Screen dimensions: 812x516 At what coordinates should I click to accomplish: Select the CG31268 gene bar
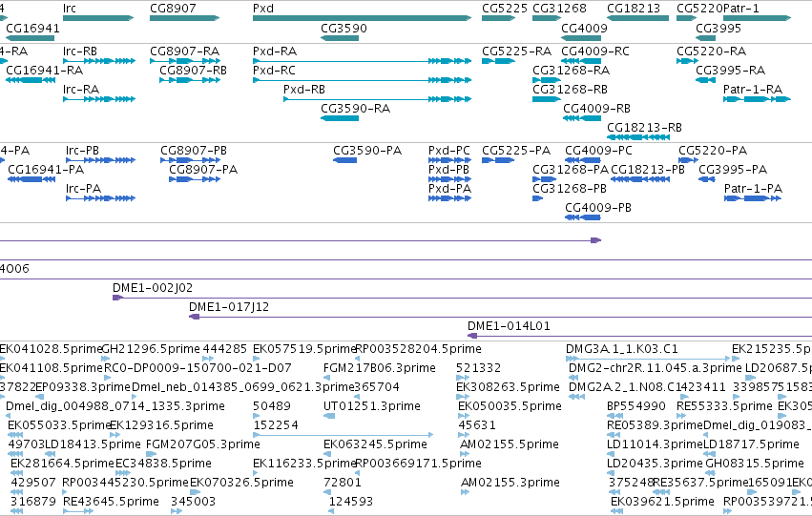click(547, 19)
